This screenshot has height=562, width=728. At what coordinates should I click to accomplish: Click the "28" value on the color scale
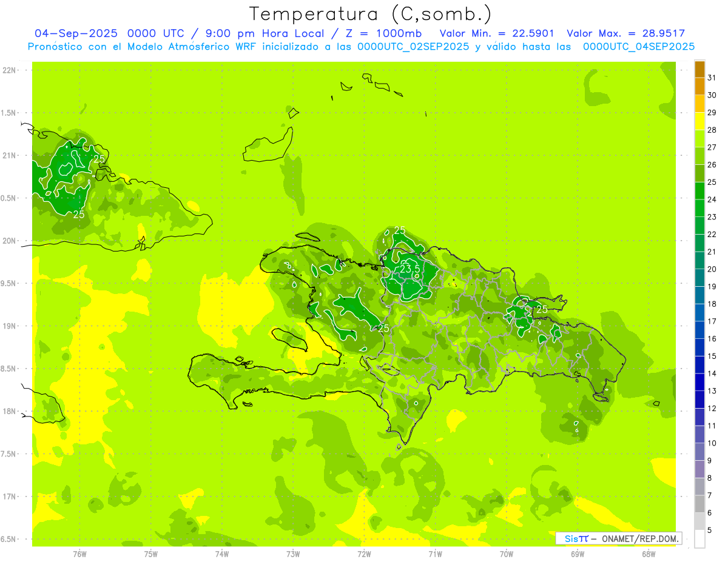coord(712,130)
